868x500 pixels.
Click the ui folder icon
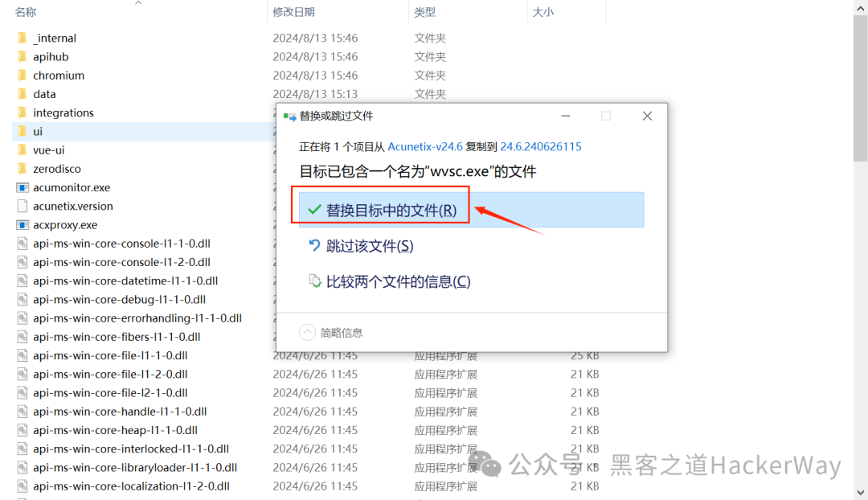(23, 131)
